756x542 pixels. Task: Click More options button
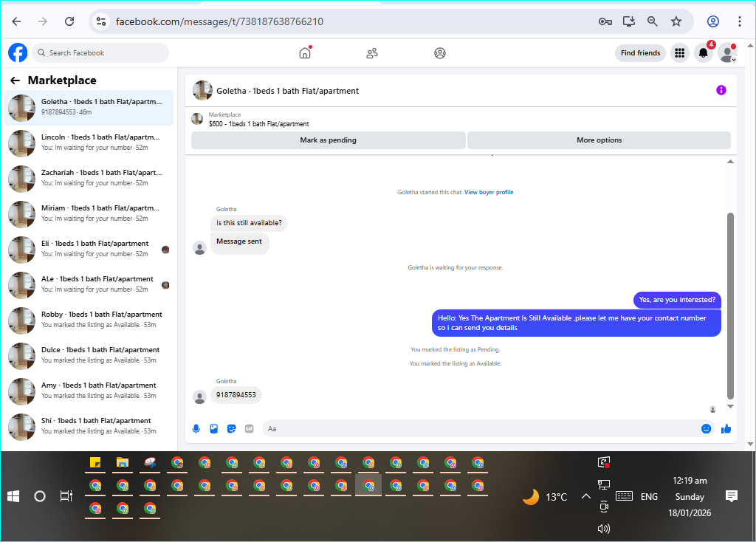click(599, 140)
